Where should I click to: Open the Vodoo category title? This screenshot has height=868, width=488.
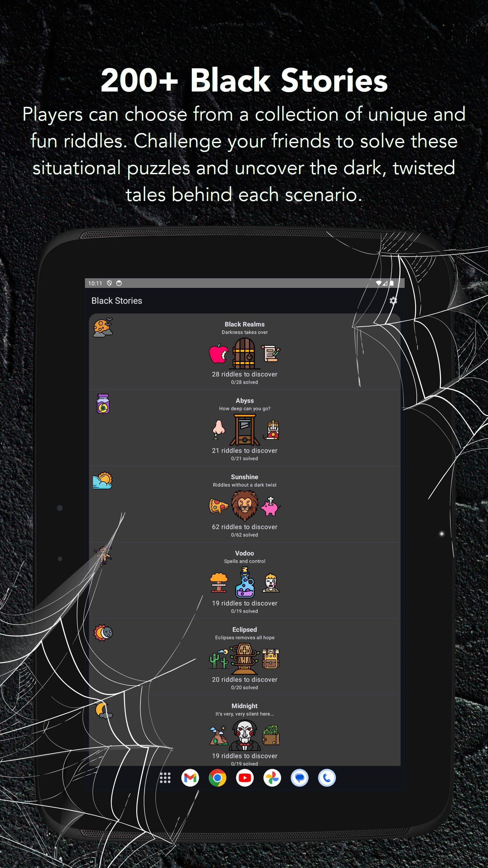point(245,553)
